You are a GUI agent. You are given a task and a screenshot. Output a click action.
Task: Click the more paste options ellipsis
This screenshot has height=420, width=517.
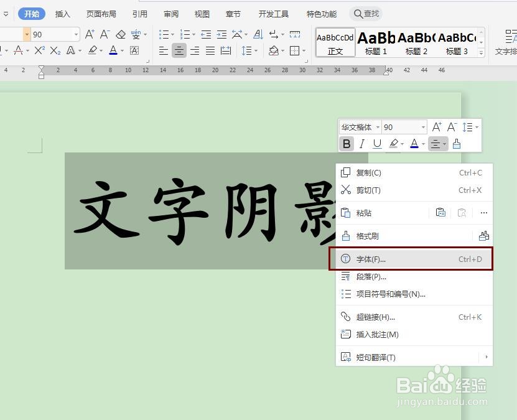click(x=484, y=213)
